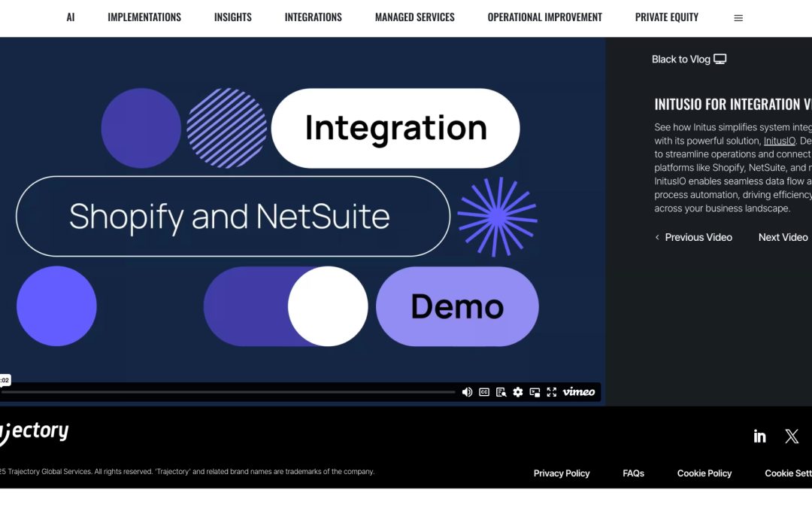Open the Managed Services menu

tap(414, 17)
